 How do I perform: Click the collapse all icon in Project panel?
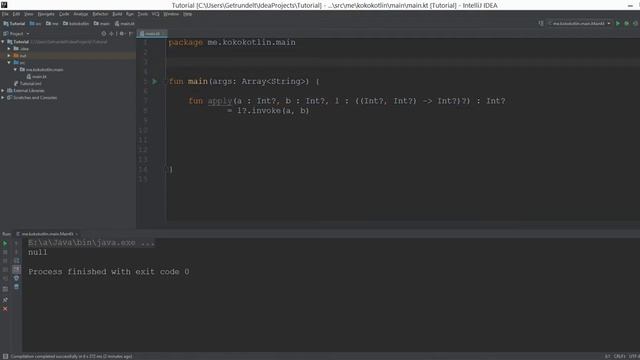[111, 33]
